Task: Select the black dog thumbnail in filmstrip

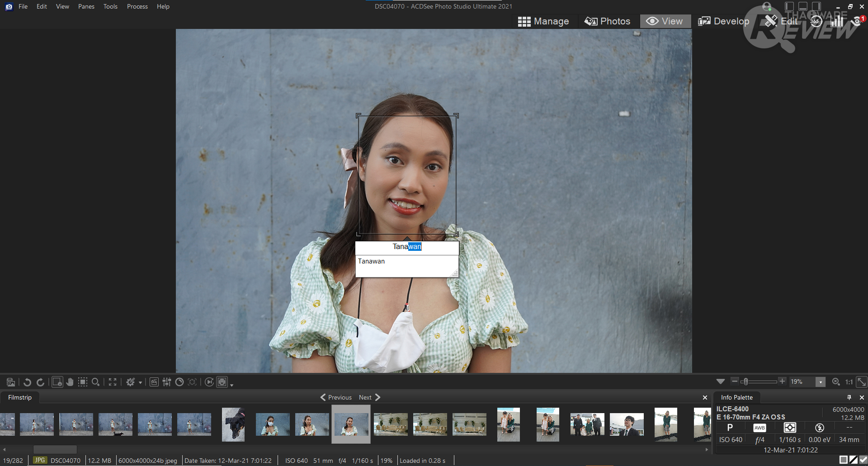Action: coord(233,424)
